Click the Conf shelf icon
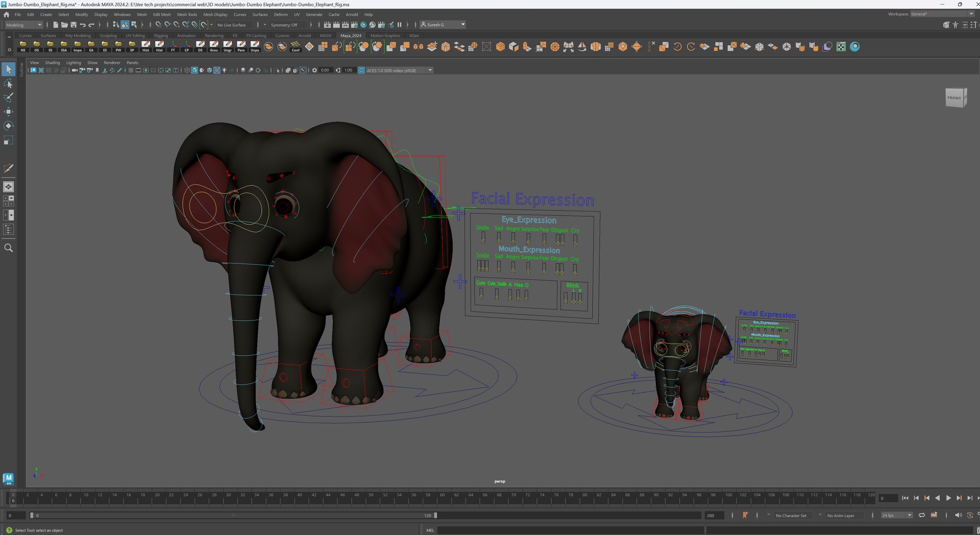Viewport: 980px width, 535px height. pyautogui.click(x=296, y=46)
